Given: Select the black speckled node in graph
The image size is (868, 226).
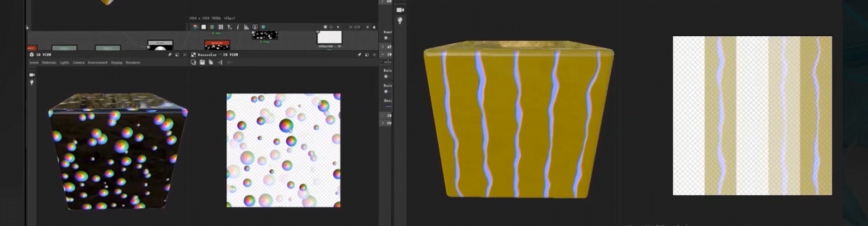Looking at the screenshot, I should (265, 35).
